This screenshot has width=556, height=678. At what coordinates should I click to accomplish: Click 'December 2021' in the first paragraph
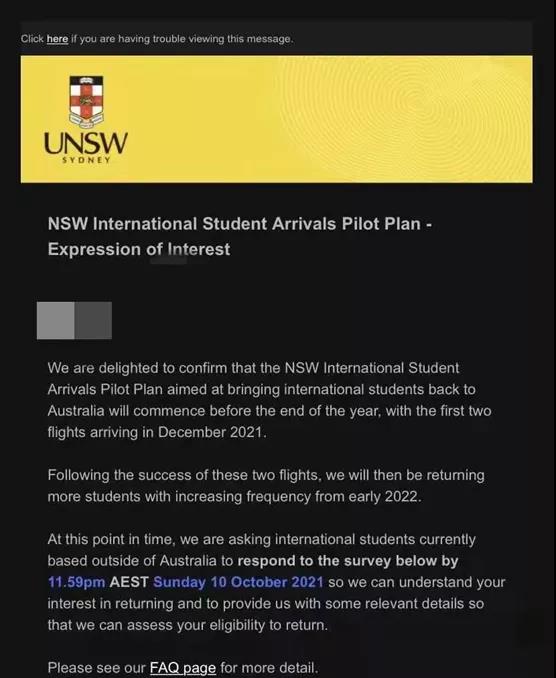click(x=210, y=432)
